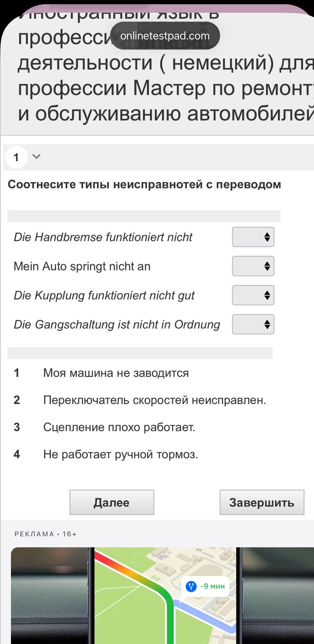314x644 pixels.
Task: Open the navigation map advertisement image
Action: point(162,595)
